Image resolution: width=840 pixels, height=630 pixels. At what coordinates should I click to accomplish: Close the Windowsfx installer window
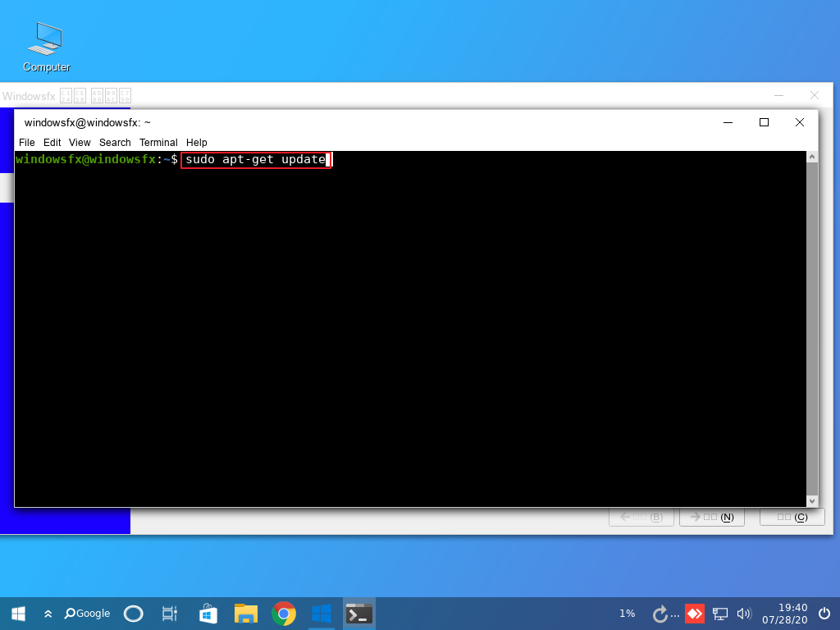point(815,95)
